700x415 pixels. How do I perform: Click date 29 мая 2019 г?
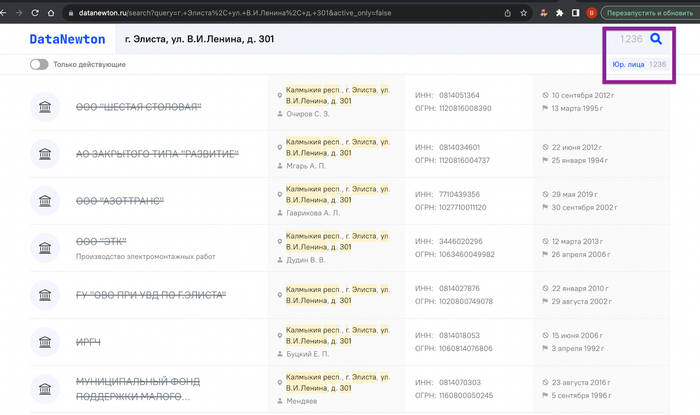tap(574, 194)
